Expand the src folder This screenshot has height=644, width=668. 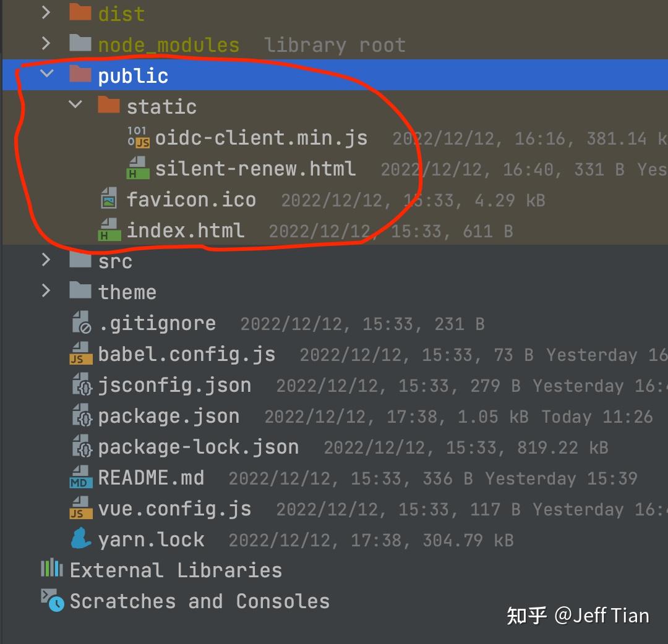(45, 260)
